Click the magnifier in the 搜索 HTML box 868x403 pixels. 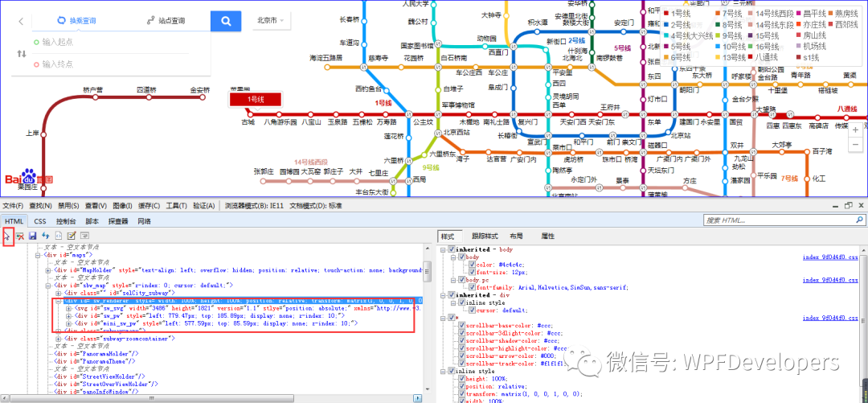click(x=859, y=220)
